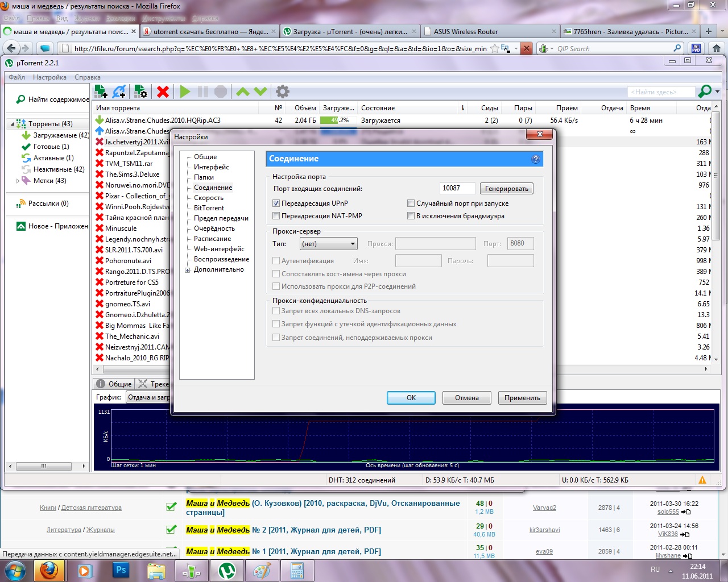This screenshot has width=728, height=582.
Task: Click the OK button in Настройки
Action: pyautogui.click(x=411, y=398)
